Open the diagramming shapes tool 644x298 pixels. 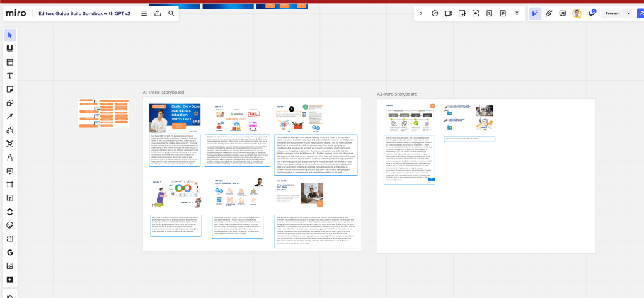(x=10, y=130)
